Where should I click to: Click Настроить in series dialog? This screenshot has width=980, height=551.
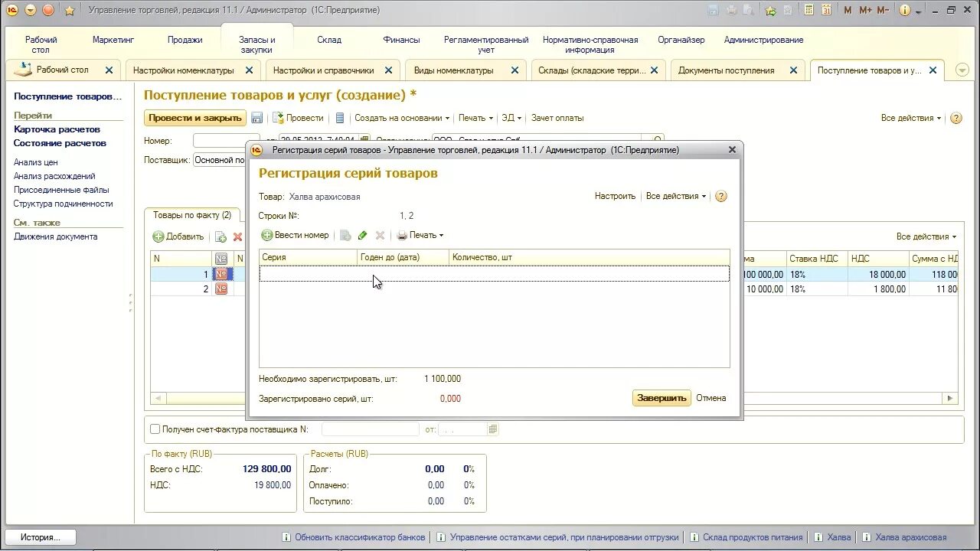coord(615,196)
